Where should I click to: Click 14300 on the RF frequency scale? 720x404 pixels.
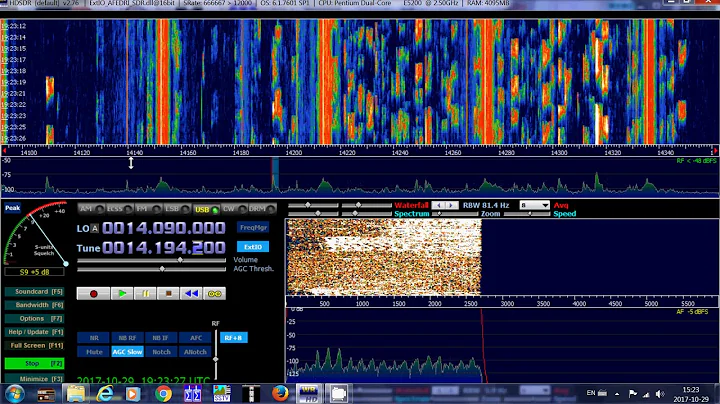[559, 152]
